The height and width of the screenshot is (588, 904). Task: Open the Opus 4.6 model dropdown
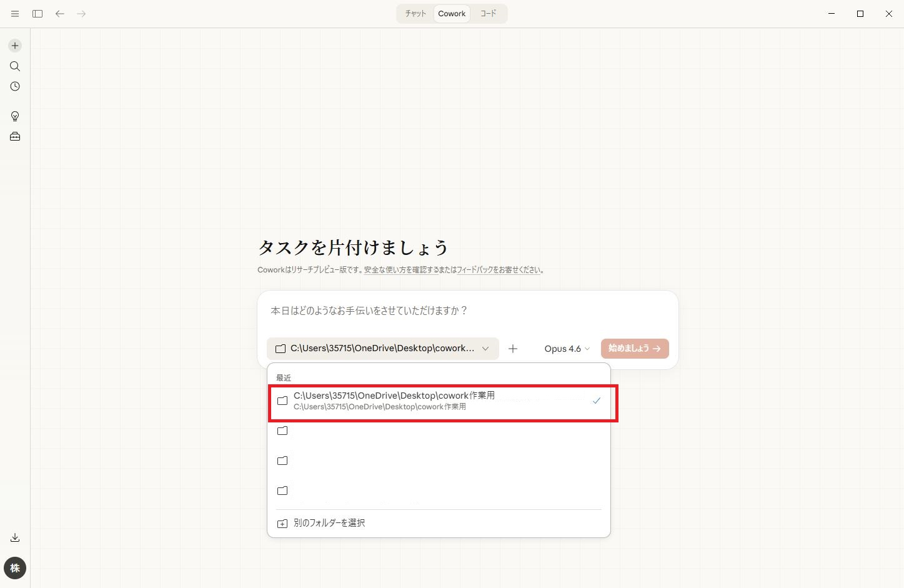[567, 349]
